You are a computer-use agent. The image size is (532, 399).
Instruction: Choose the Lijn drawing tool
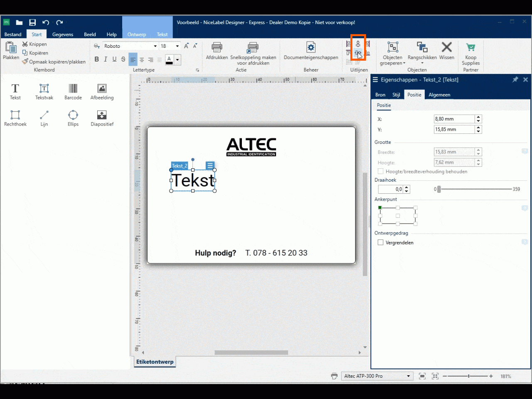pyautogui.click(x=44, y=118)
